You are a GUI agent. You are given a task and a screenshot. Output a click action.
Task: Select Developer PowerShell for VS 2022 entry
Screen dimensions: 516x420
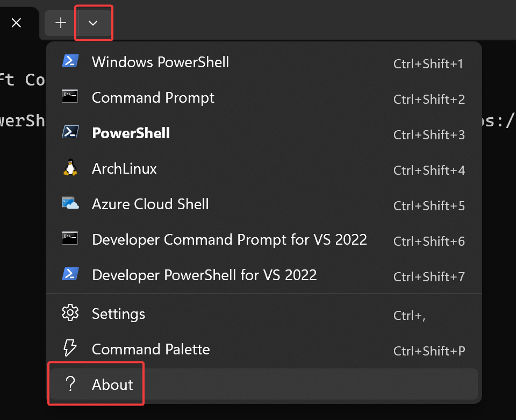click(x=263, y=275)
